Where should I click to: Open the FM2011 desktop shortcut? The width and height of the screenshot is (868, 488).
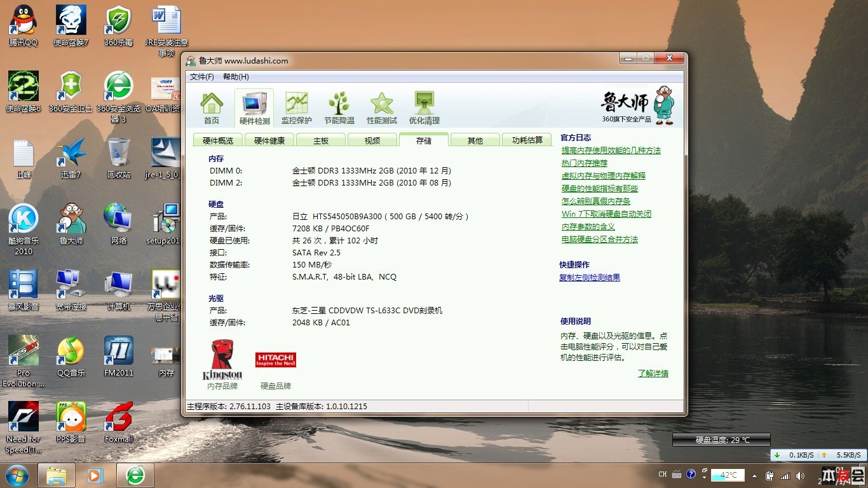pyautogui.click(x=119, y=356)
